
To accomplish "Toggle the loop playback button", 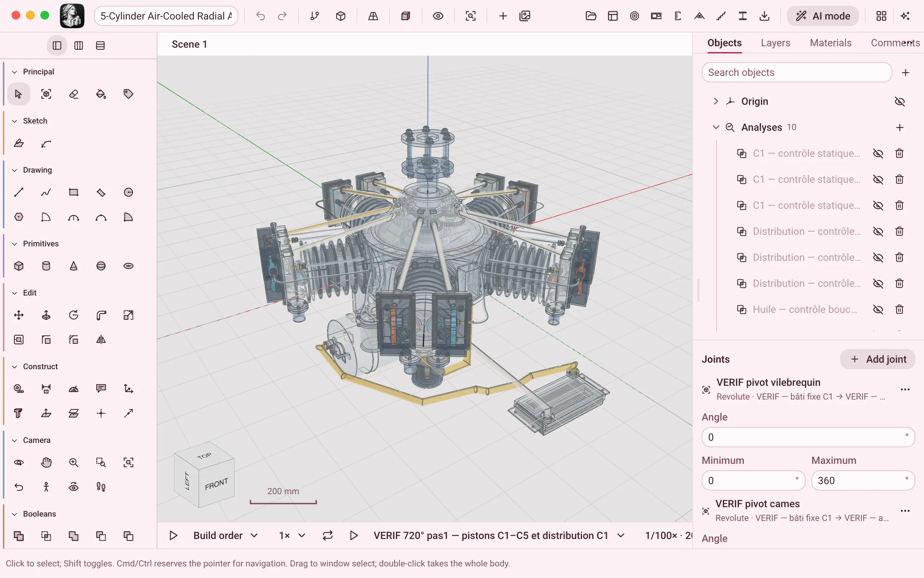I will [328, 536].
